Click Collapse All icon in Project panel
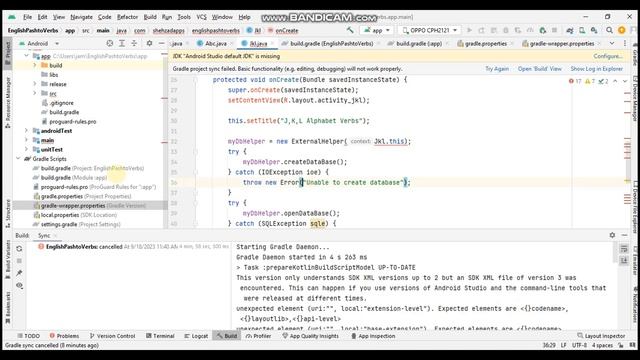The width and height of the screenshot is (640, 360). (x=134, y=43)
